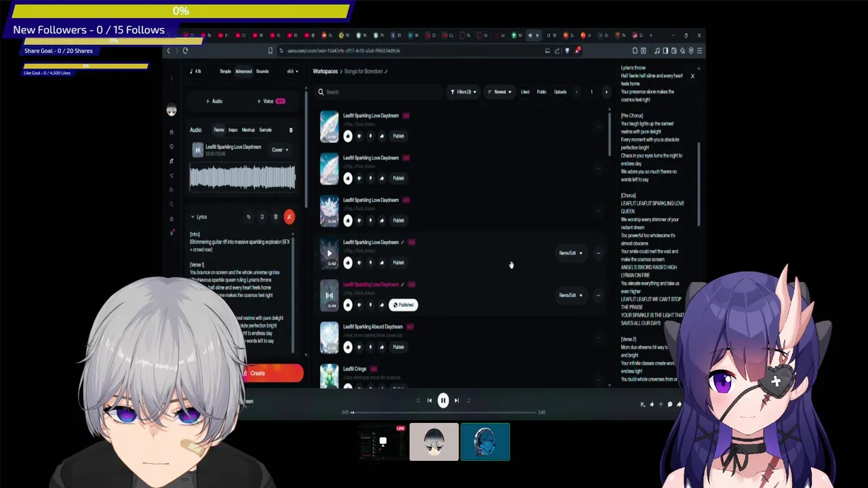Screen dimensions: 868x488
Task: Select the Inspo audio tab
Action: [233, 130]
